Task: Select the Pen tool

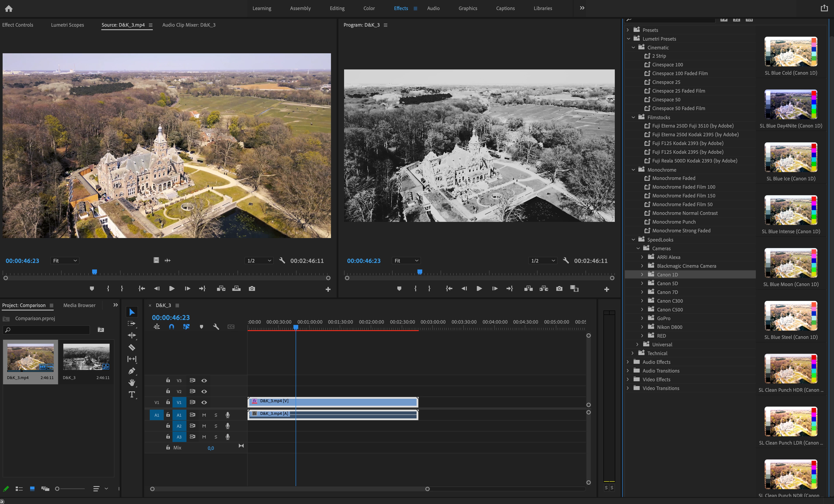Action: pos(132,371)
